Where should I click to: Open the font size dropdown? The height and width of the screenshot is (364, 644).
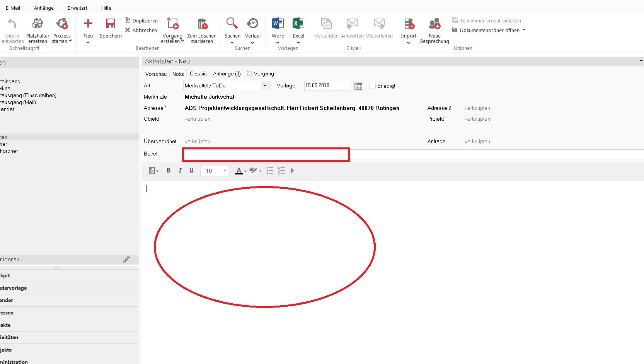(224, 171)
